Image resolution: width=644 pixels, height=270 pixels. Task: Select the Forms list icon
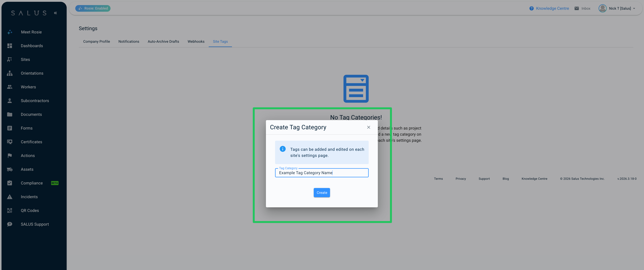point(10,128)
